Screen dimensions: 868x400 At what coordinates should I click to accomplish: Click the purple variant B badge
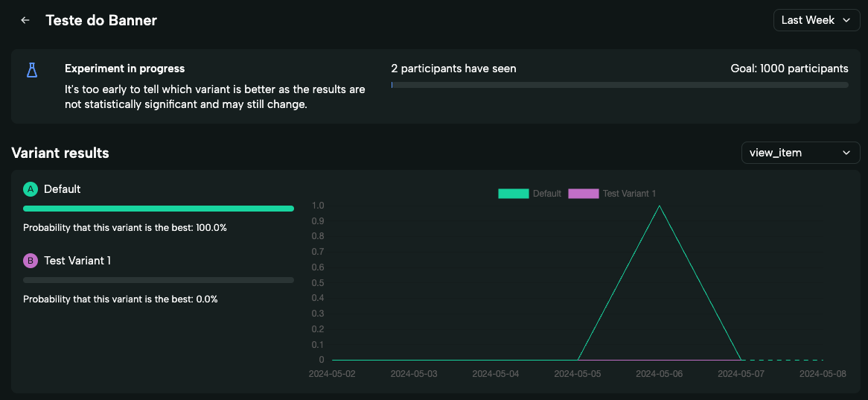tap(31, 261)
